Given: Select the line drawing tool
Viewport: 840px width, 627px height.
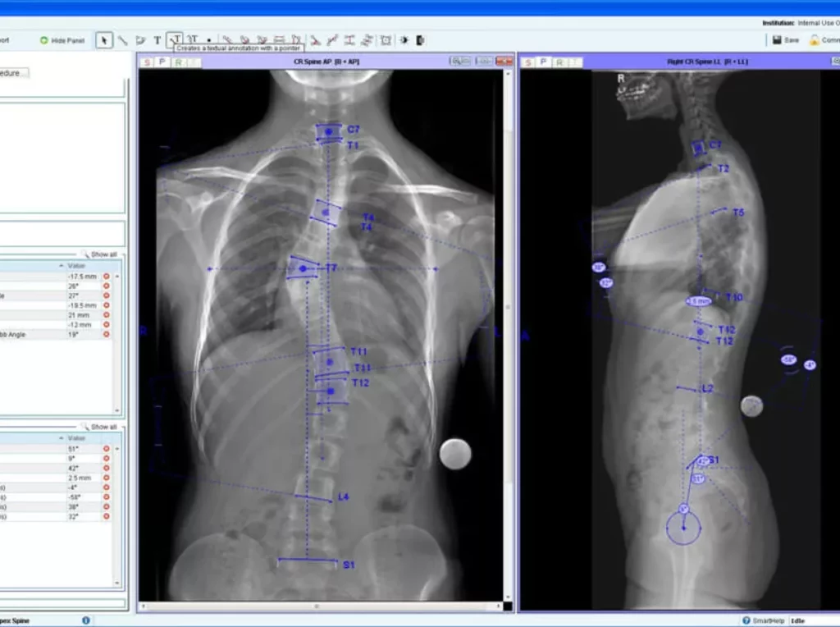Looking at the screenshot, I should pyautogui.click(x=122, y=39).
